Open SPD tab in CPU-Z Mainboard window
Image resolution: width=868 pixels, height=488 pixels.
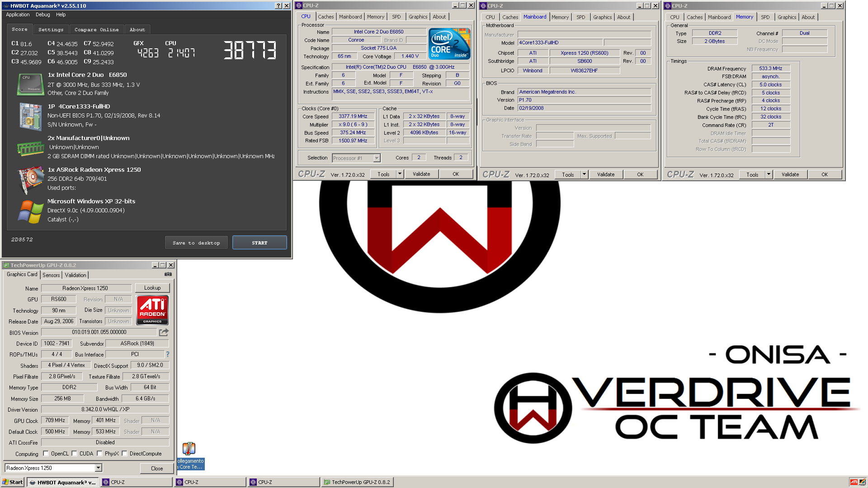pos(581,17)
